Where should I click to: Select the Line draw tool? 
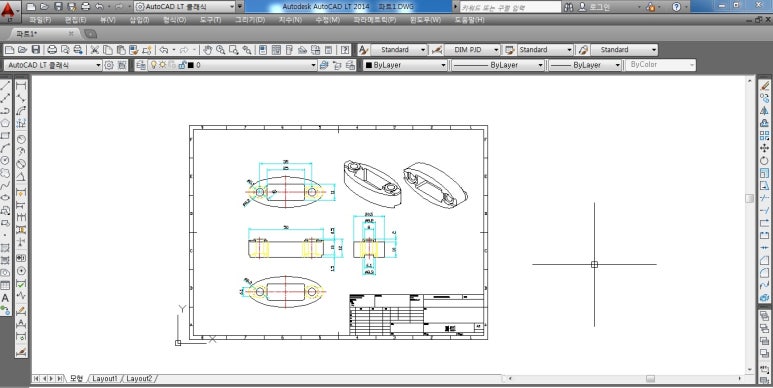click(5, 86)
